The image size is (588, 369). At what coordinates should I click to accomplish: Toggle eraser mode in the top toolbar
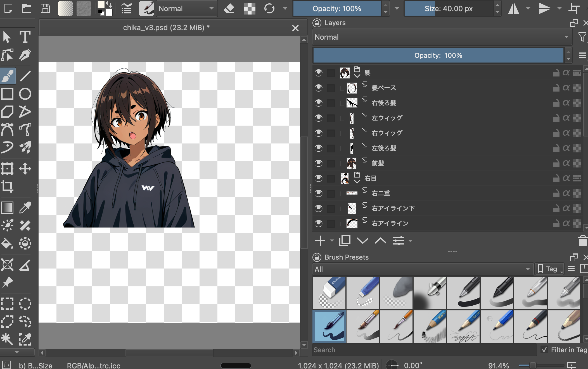tap(229, 9)
